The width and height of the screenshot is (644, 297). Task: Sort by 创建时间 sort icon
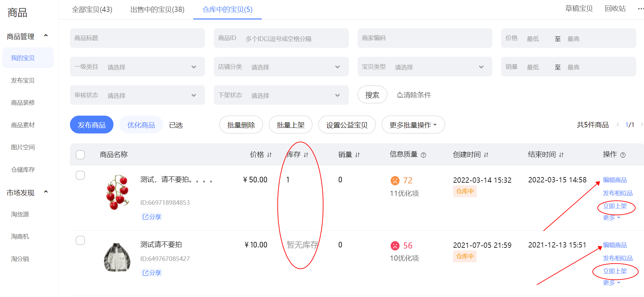point(486,155)
